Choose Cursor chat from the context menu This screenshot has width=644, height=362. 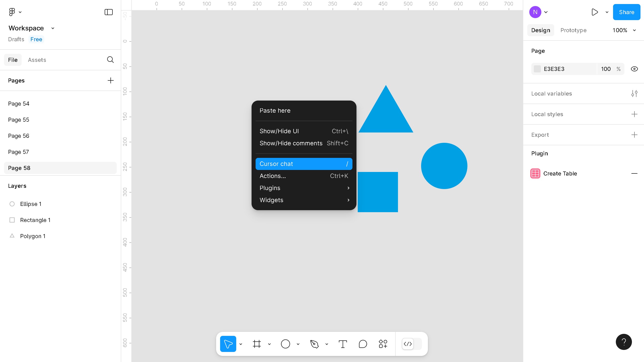point(304,164)
